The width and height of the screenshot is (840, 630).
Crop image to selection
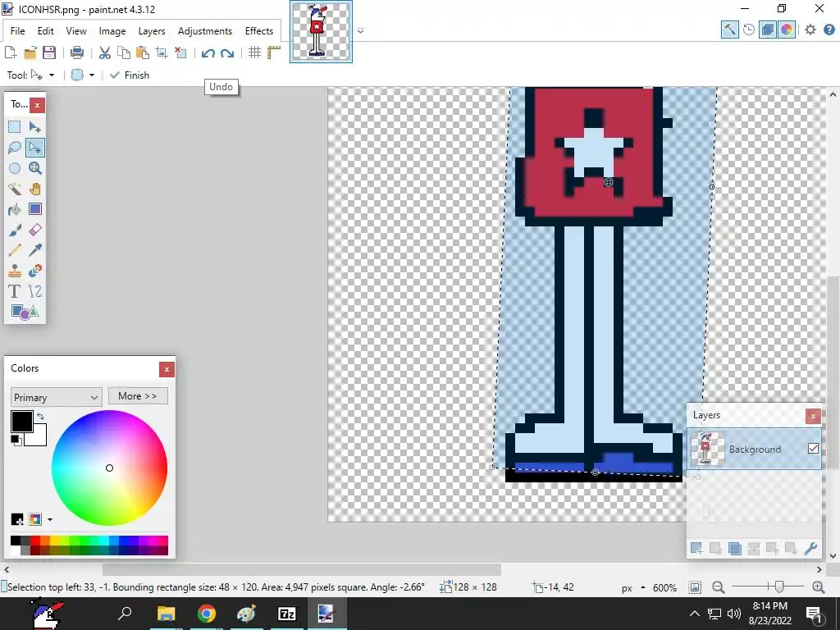[162, 52]
